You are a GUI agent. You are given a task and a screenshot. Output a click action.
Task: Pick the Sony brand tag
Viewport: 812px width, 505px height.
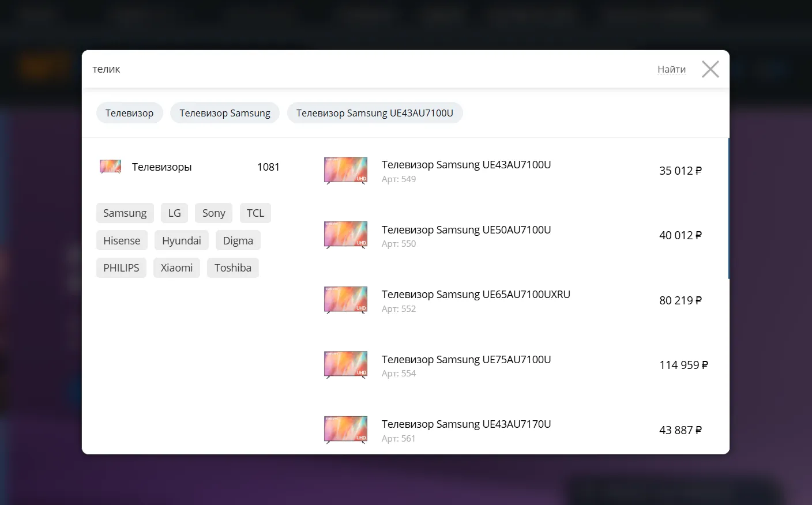point(213,213)
